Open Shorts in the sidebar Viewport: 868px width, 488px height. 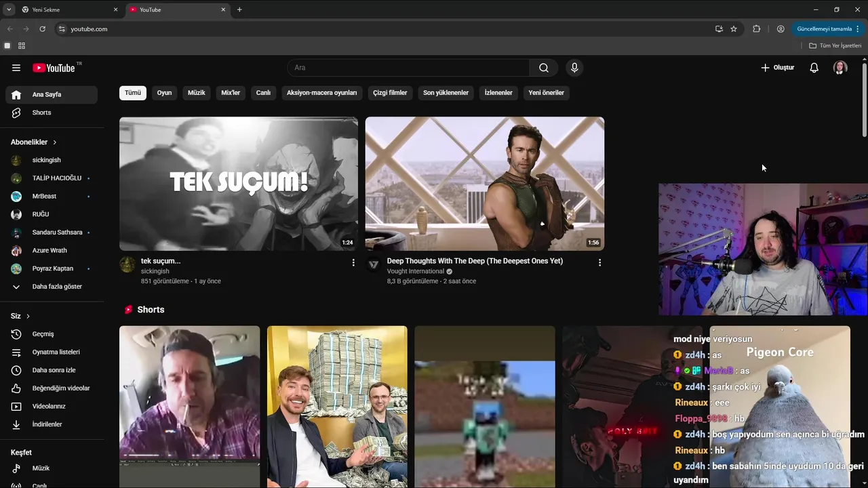52,113
